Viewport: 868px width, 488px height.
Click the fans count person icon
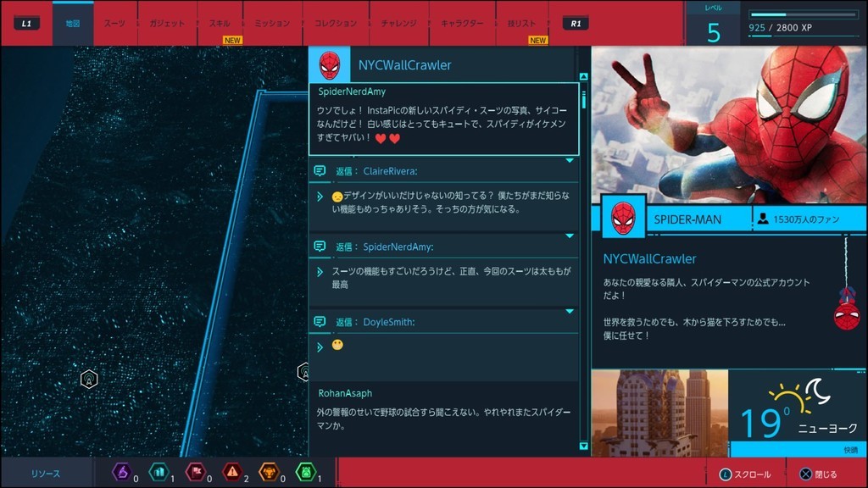pos(763,219)
